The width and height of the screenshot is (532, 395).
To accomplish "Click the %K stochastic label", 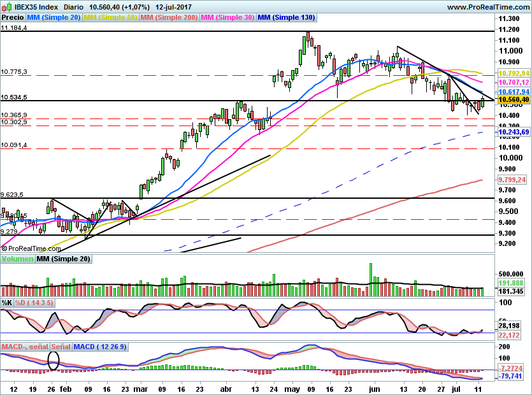I will pos(6,303).
